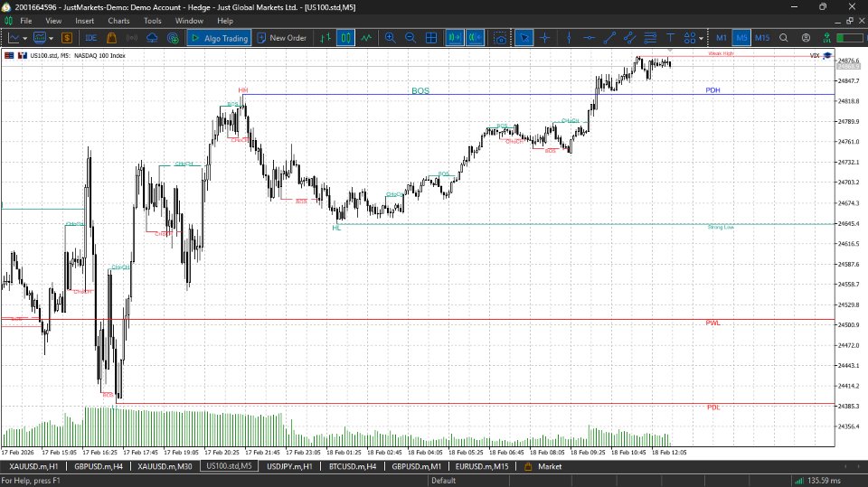Click the ping 135.59 ms status

[x=817, y=481]
